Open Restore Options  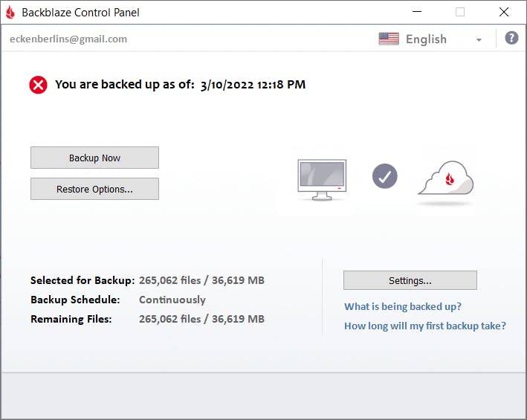click(x=95, y=189)
